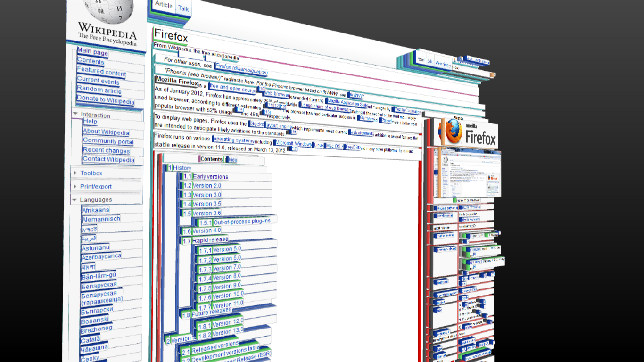Click the Donate to Wikipedia link
This screenshot has width=644, height=362.
106,99
